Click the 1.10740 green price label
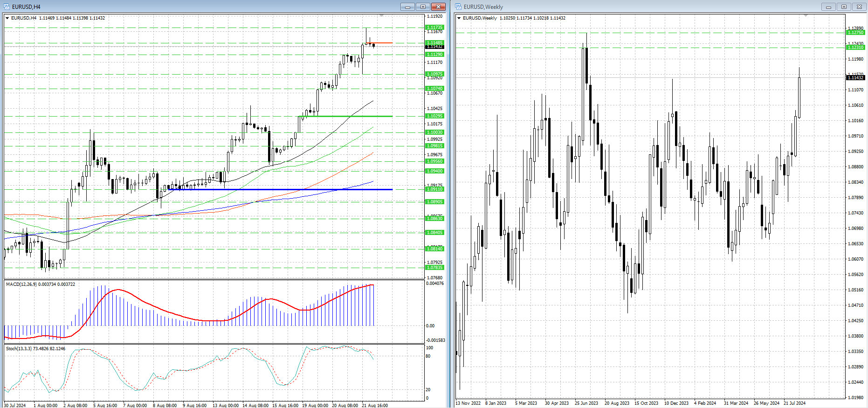The width and height of the screenshot is (868, 408). (435, 89)
